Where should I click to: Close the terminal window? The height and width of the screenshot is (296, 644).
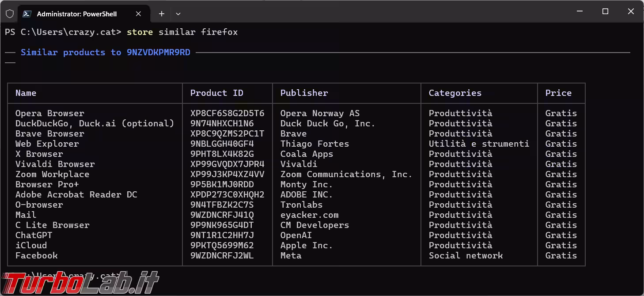pos(631,11)
